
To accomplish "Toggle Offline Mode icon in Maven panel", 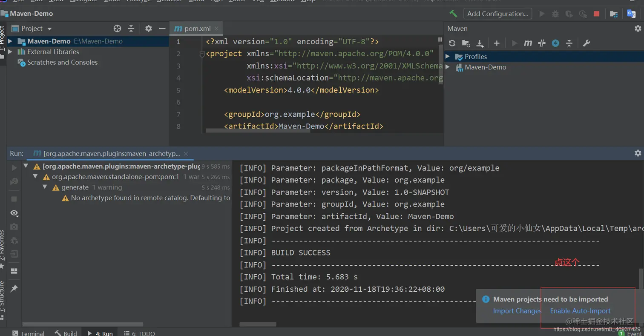I will coord(542,43).
